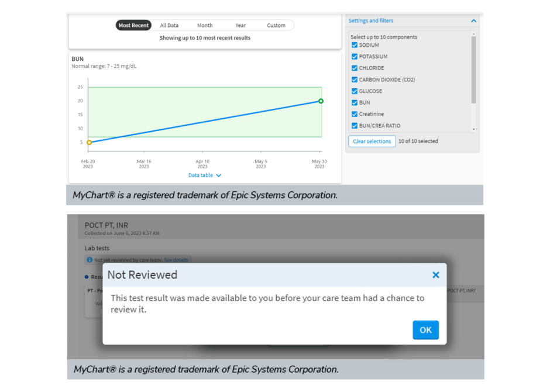Click the Clear selections button
This screenshot has width=550, height=392.
tap(372, 142)
